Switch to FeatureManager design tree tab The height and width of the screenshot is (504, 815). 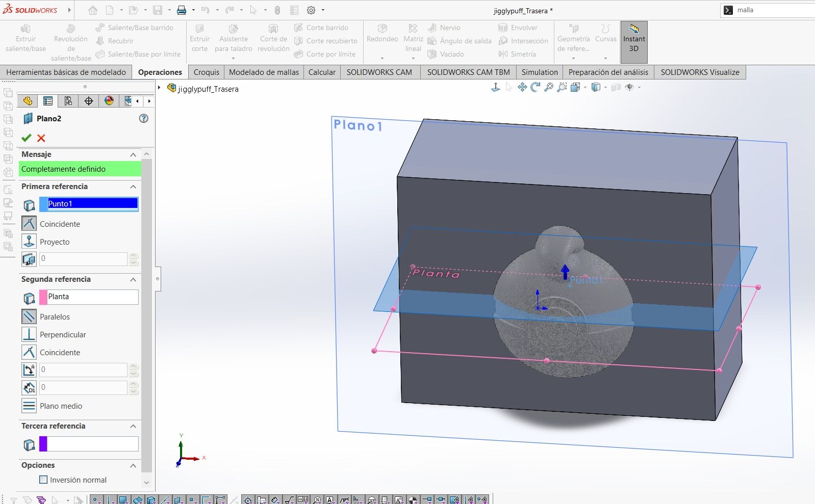(28, 101)
